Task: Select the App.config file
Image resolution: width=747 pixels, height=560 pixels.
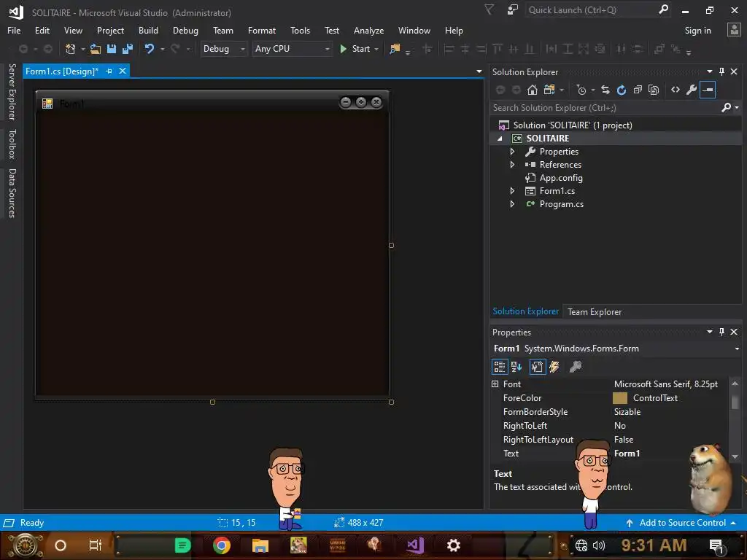Action: 560,178
